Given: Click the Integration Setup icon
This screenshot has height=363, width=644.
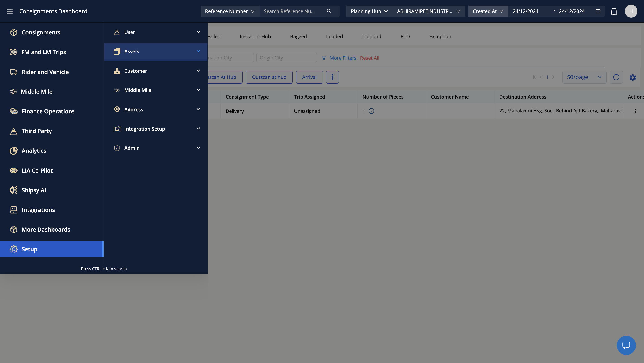Looking at the screenshot, I should pos(117,129).
